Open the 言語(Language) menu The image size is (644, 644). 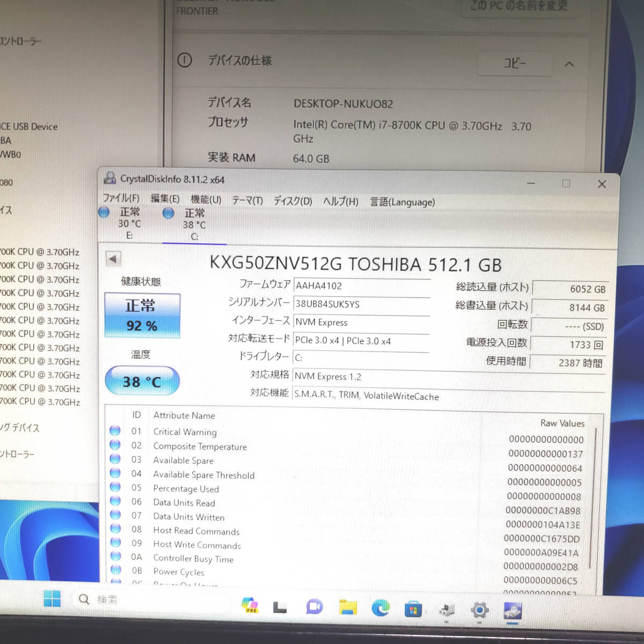click(402, 202)
